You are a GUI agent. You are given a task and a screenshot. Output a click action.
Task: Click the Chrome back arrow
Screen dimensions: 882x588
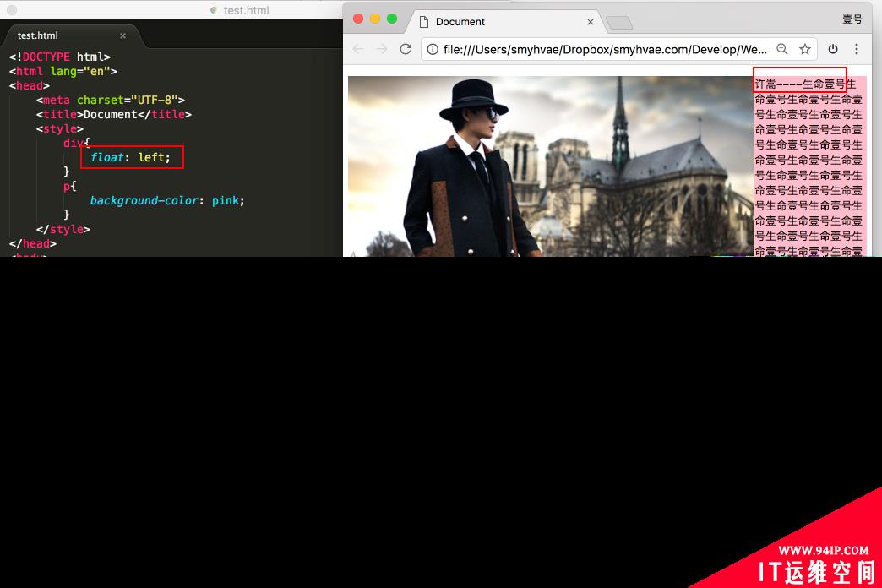tap(358, 49)
